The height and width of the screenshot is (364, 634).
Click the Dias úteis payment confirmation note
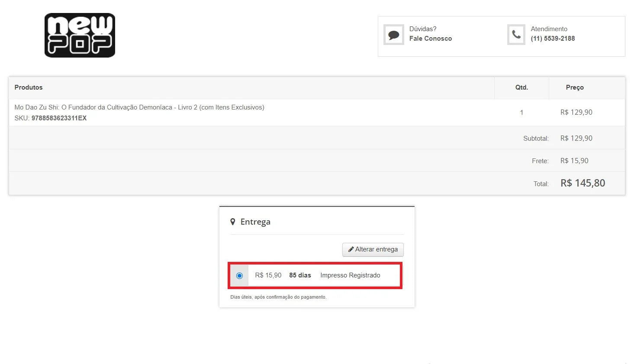278,297
